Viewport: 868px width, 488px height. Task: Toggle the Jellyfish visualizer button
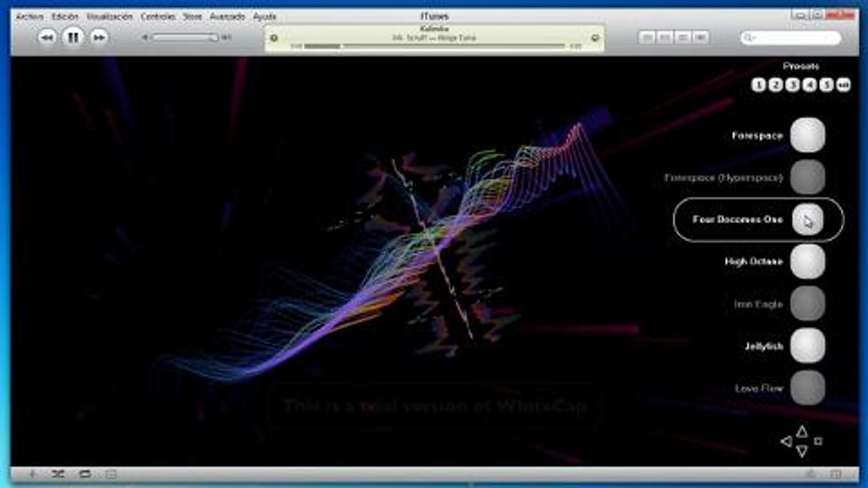(x=808, y=346)
